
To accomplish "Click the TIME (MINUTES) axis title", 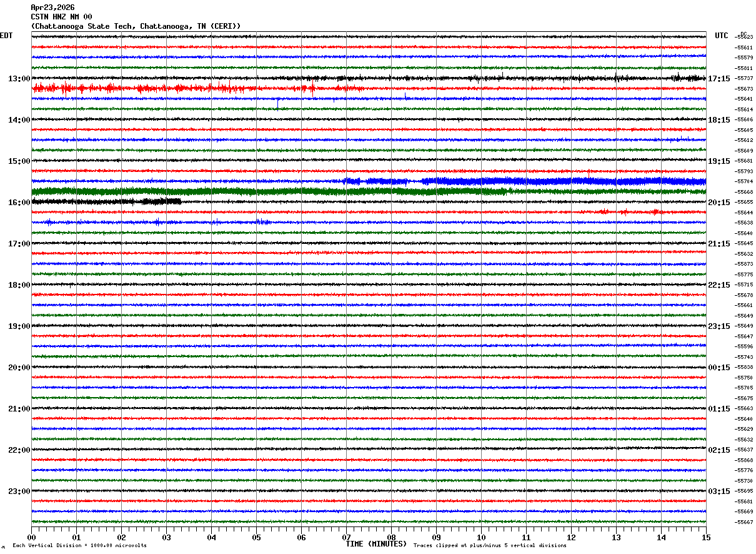I will point(376,544).
